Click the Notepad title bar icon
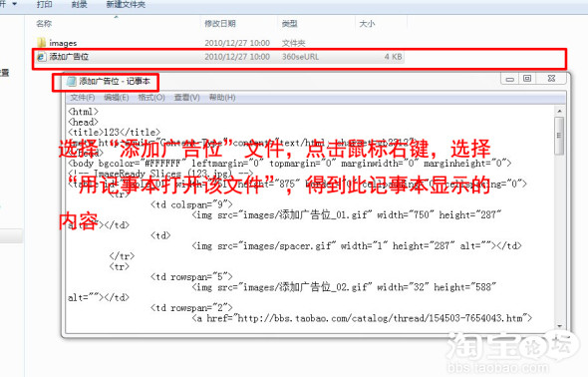Viewport: 588px width, 377px height. click(x=71, y=82)
